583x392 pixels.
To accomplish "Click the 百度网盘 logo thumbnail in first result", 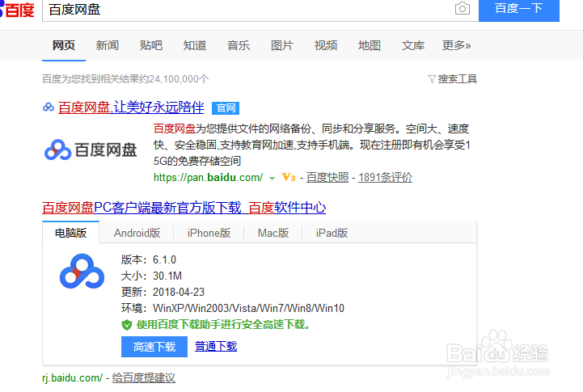I will (x=91, y=150).
